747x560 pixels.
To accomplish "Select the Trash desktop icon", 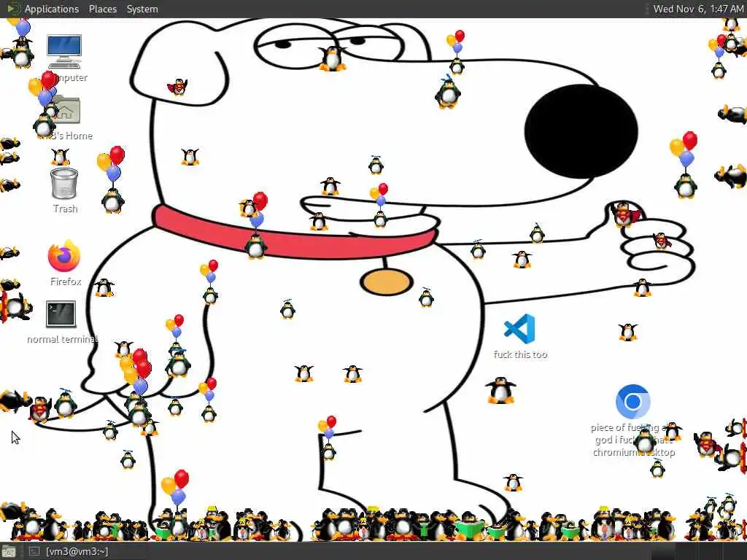I will click(64, 183).
